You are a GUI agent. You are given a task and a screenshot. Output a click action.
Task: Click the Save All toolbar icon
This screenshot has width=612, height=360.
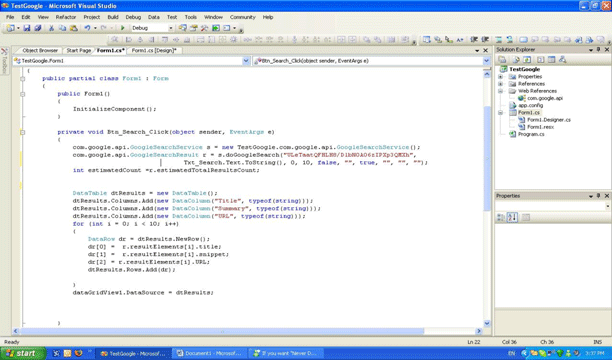pos(38,28)
